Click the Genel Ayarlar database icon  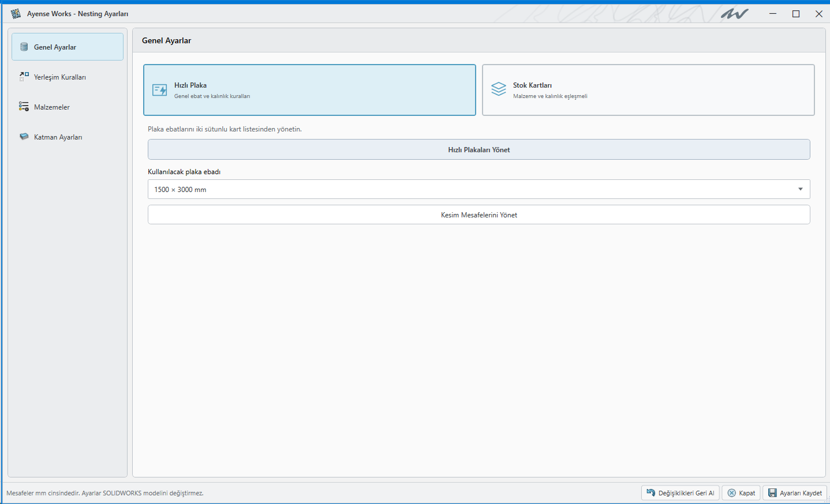[24, 47]
